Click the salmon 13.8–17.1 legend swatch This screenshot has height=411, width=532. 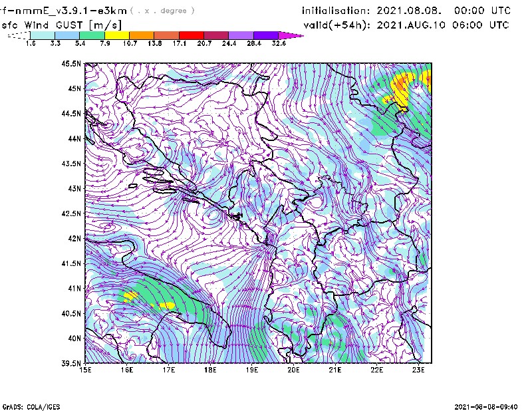pos(167,35)
